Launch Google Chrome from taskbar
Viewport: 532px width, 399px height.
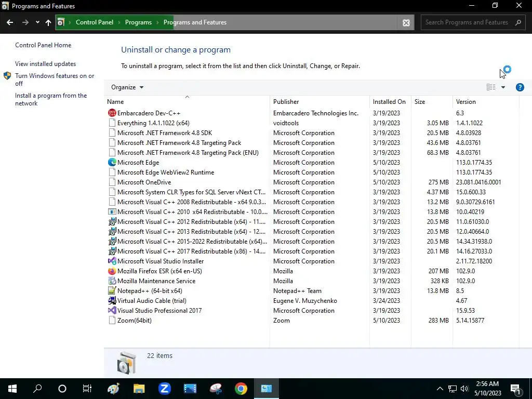pos(241,389)
